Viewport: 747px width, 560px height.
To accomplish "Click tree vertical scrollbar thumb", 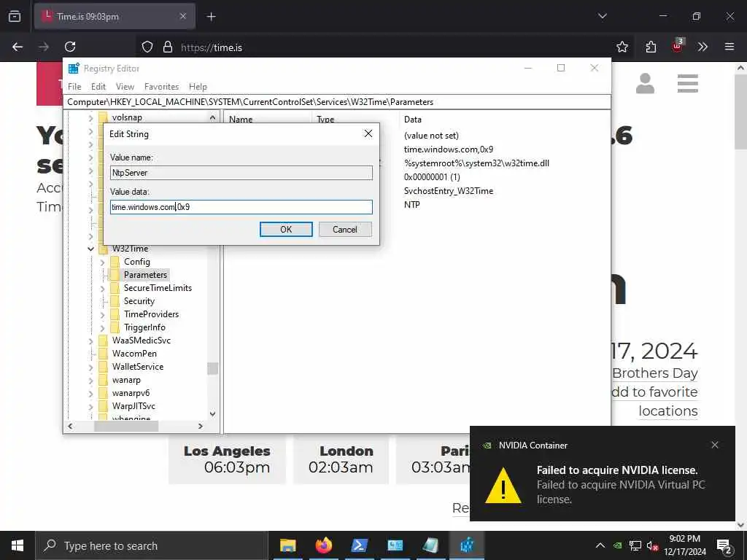I will click(212, 368).
